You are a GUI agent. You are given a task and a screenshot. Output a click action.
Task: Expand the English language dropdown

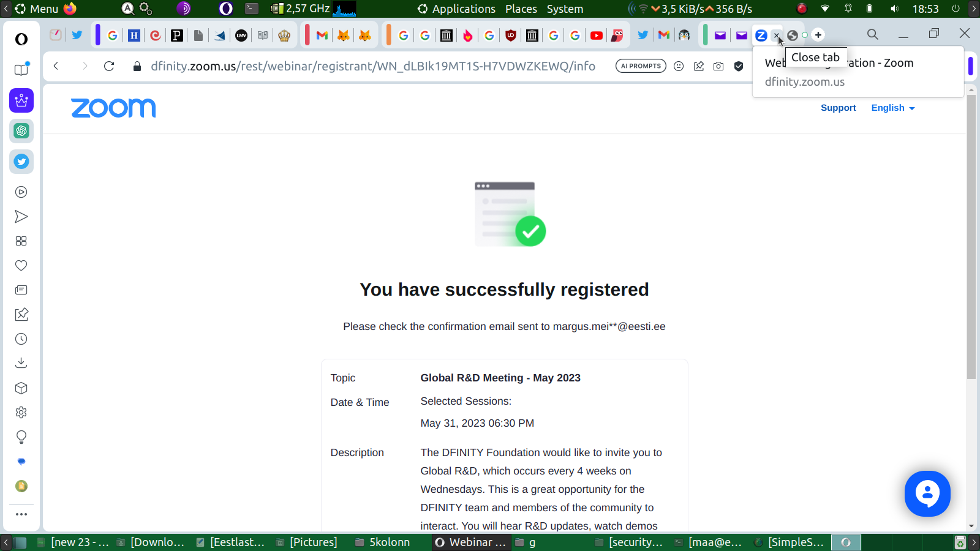(x=893, y=108)
